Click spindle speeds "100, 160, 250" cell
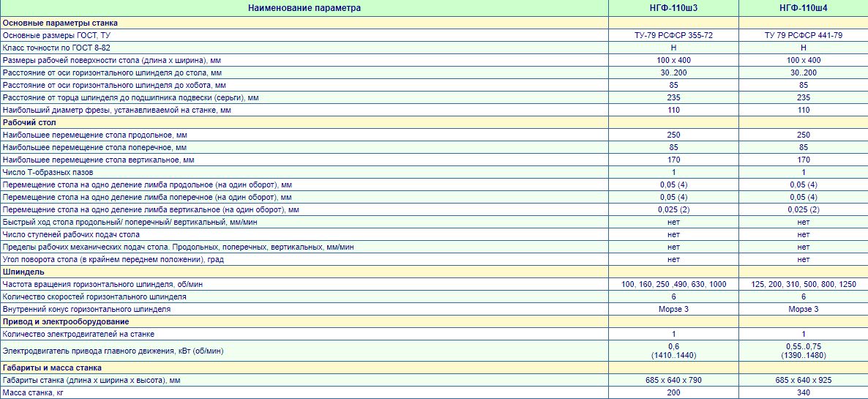Screen dimensions: 868x399 [674, 284]
